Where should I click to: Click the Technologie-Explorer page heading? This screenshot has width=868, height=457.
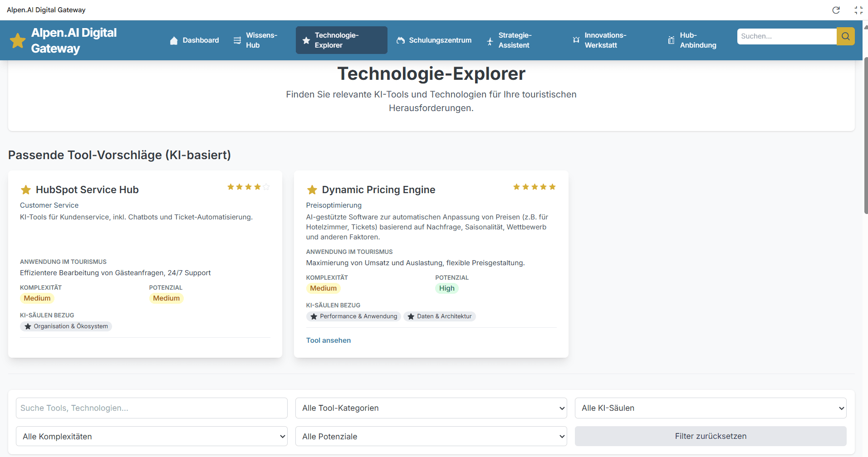[x=431, y=73]
